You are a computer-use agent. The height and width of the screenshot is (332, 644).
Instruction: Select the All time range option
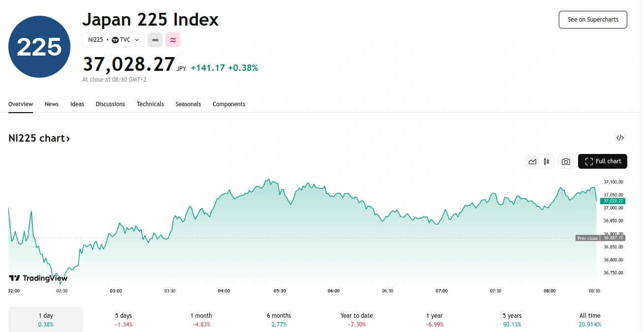coord(590,319)
